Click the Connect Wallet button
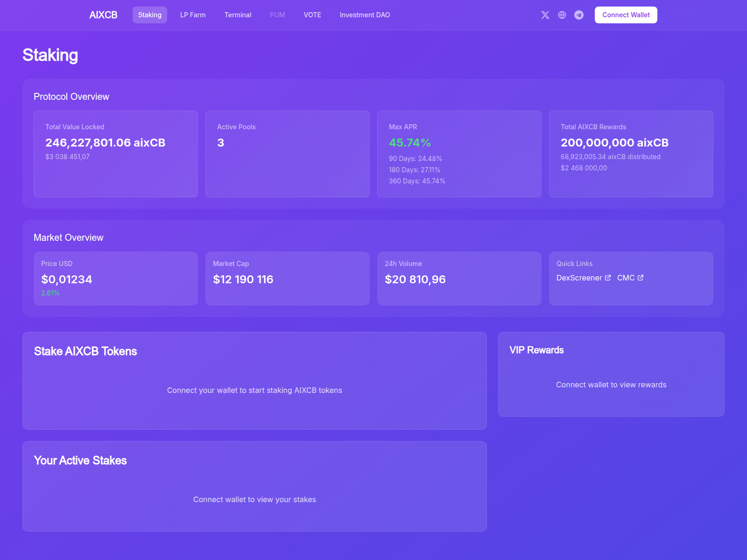 (626, 15)
